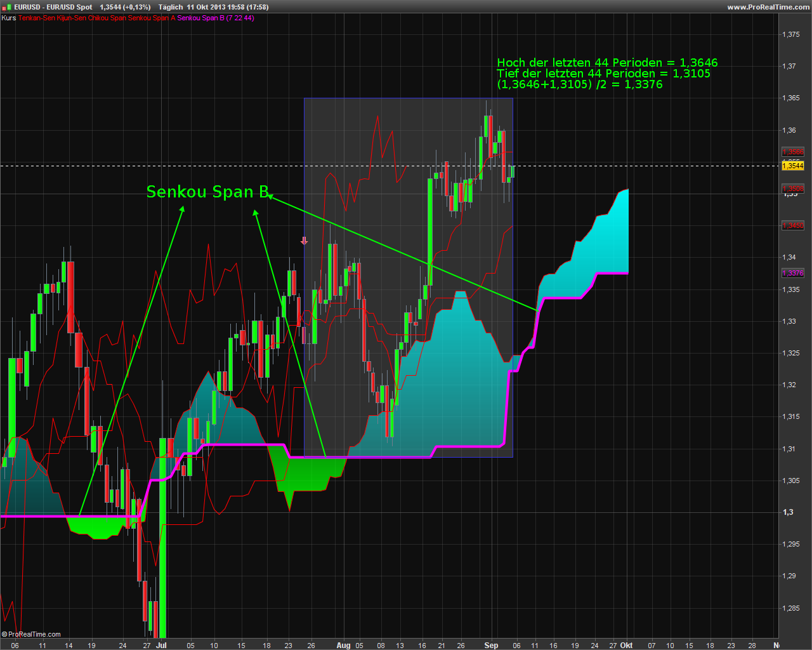Select the magenta Senkou Span B (7 22 44) legend
Screen dimensions: 812x650
pos(216,18)
